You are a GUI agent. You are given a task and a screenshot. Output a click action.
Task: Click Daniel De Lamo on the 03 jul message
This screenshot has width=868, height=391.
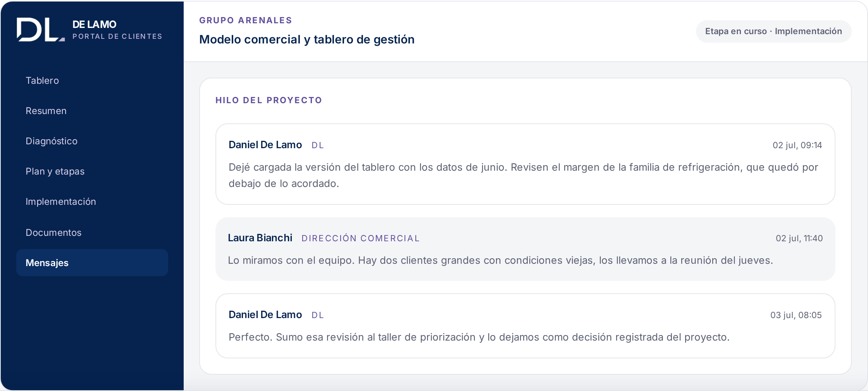click(265, 315)
